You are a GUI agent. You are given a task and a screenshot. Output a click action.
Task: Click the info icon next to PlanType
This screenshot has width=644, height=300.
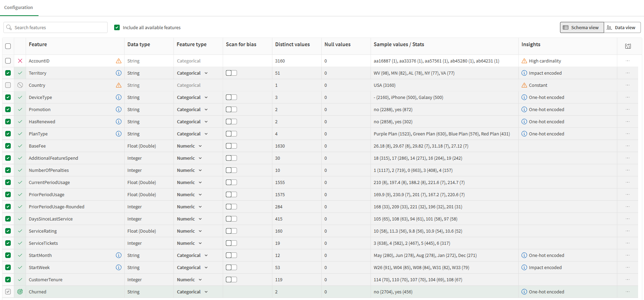(x=119, y=134)
